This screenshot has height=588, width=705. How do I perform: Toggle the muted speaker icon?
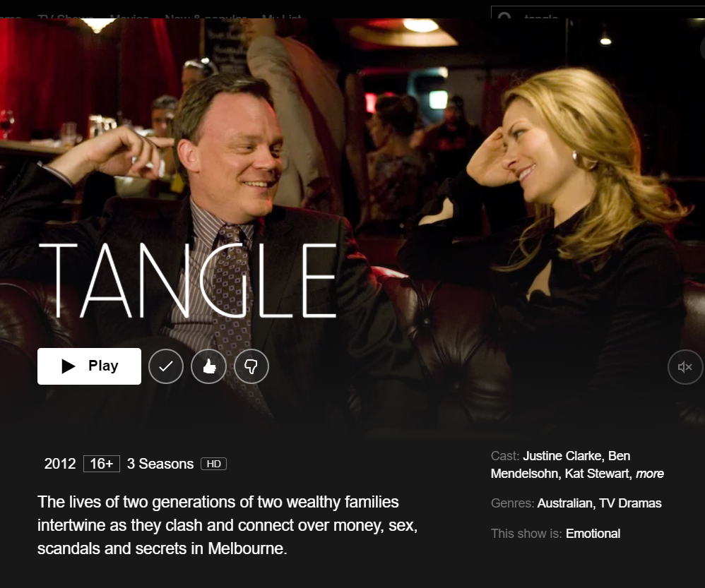pos(685,367)
